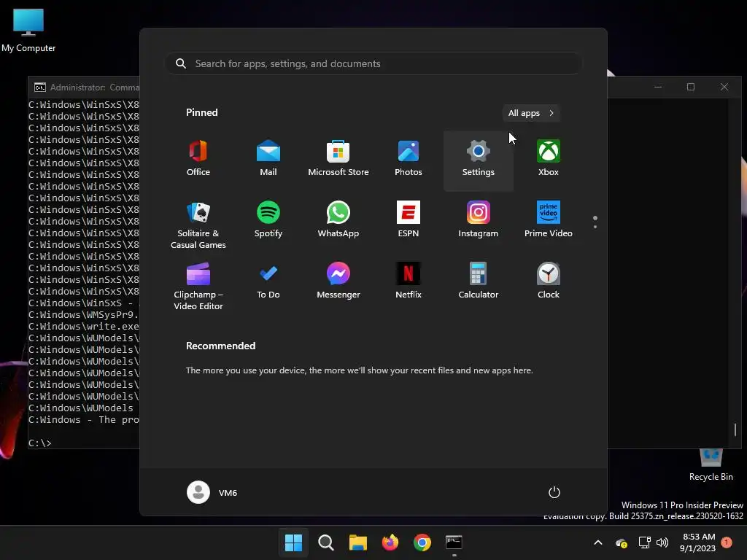Minimize the Command Prompt window
Screen dimensions: 747x560
pyautogui.click(x=658, y=87)
